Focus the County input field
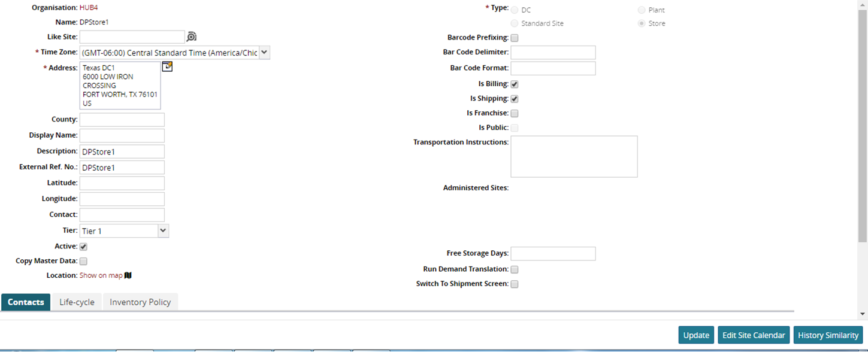 [122, 120]
